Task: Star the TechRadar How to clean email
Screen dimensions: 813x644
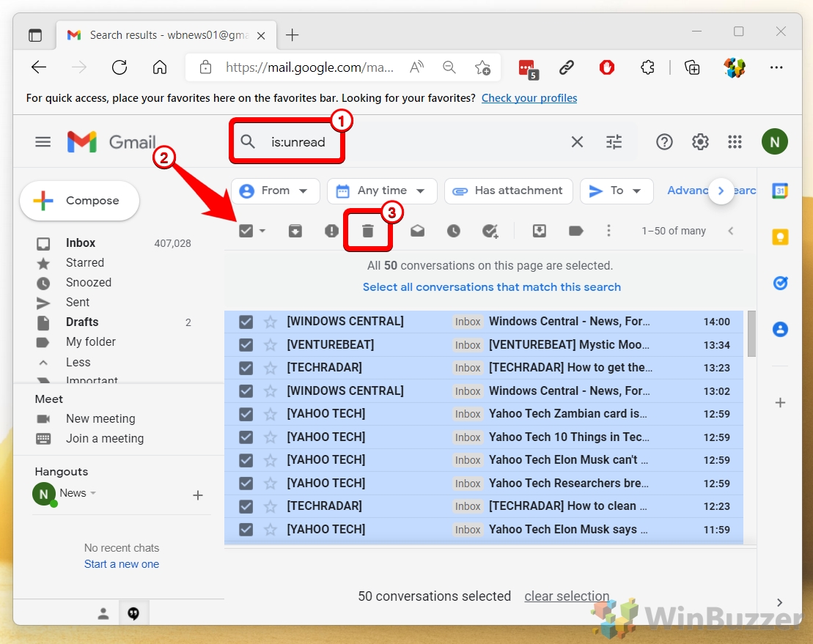Action: [x=270, y=506]
